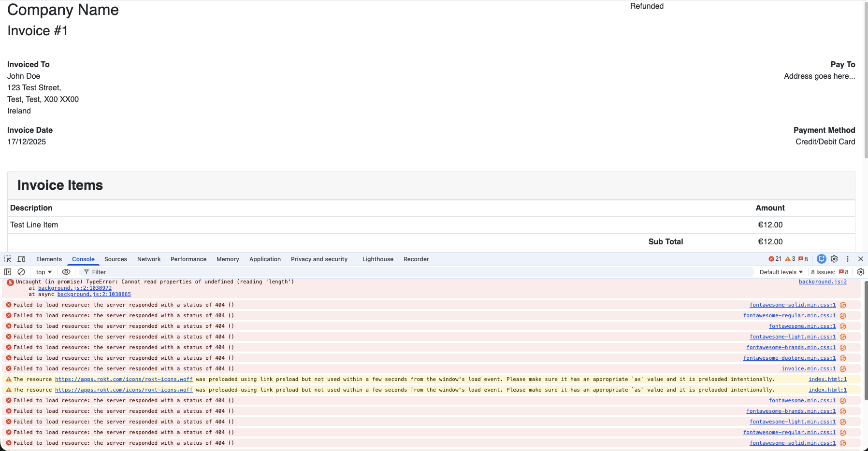This screenshot has width=868, height=451.
Task: Open the background.js:2:1038972 stack trace link
Action: (x=75, y=288)
